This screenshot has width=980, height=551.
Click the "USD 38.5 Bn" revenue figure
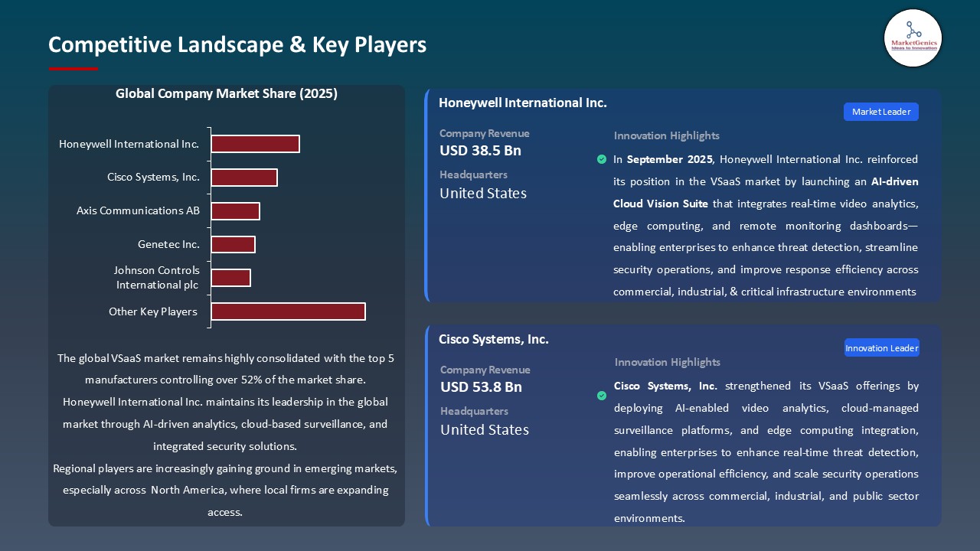[480, 151]
